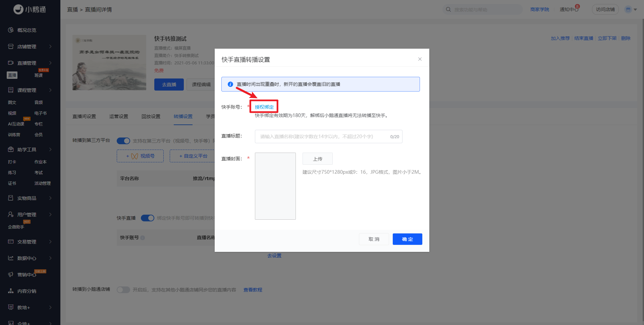Image resolution: width=644 pixels, height=325 pixels.
Task: Click 立即下架 link
Action: (607, 38)
